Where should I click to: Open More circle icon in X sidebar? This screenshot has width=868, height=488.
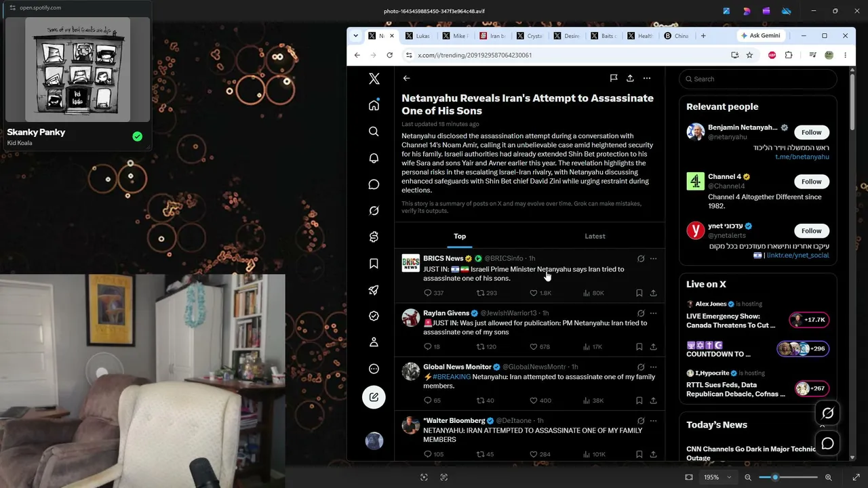(374, 369)
